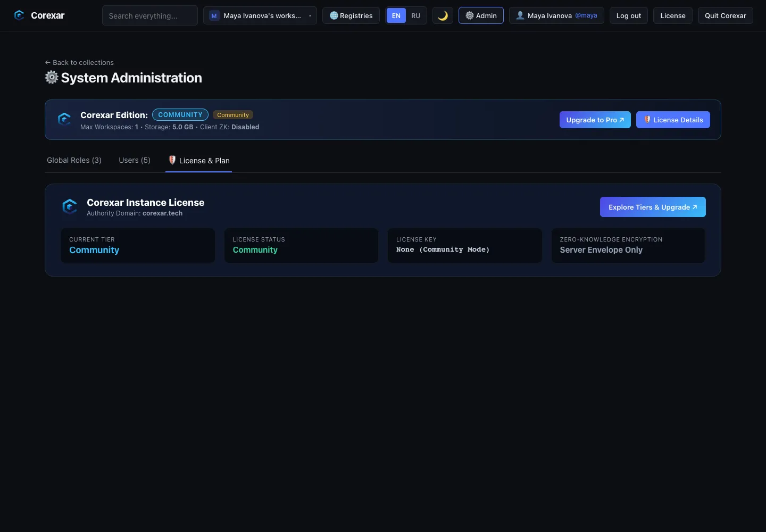Click the Corexar logo icon in header

(x=19, y=15)
